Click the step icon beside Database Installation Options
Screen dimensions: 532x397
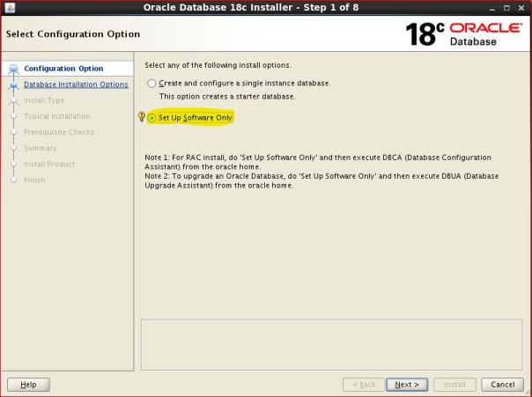pyautogui.click(x=13, y=85)
